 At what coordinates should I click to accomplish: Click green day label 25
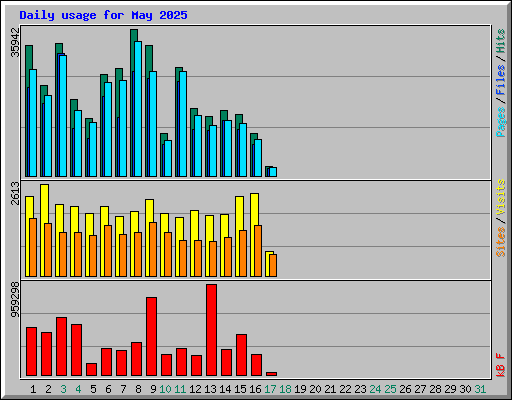(390, 389)
